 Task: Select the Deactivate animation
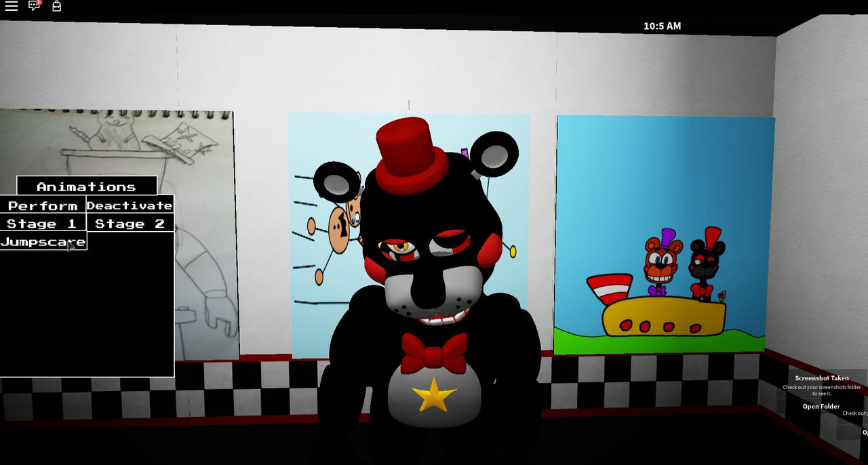point(130,205)
